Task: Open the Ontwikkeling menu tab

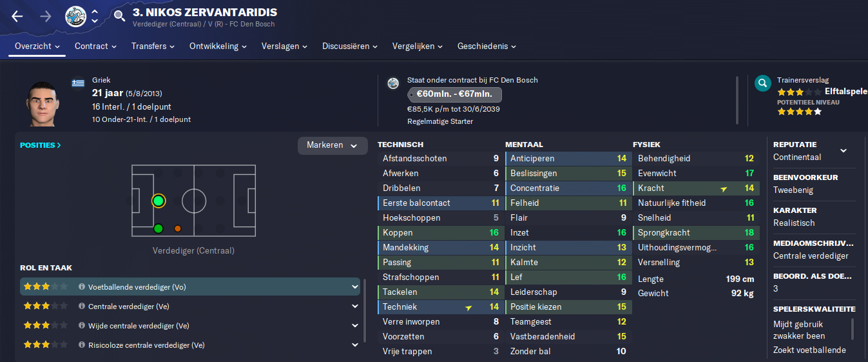Action: 218,46
